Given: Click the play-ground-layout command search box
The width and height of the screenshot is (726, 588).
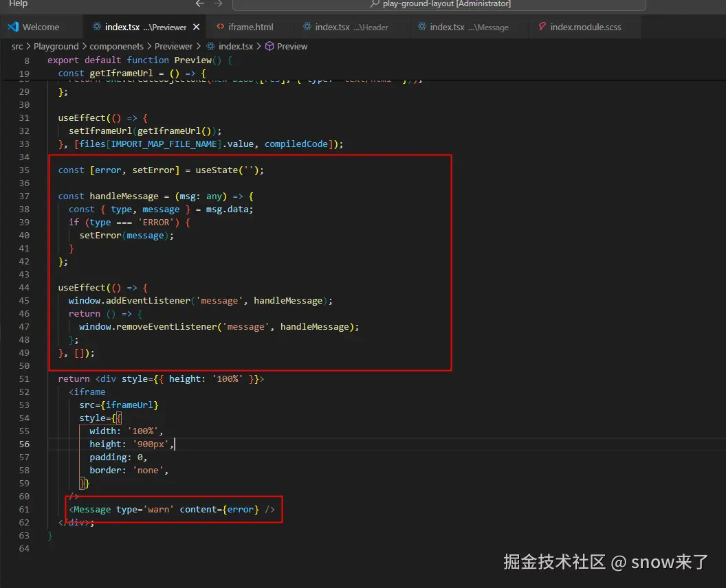Looking at the screenshot, I should tap(439, 5).
